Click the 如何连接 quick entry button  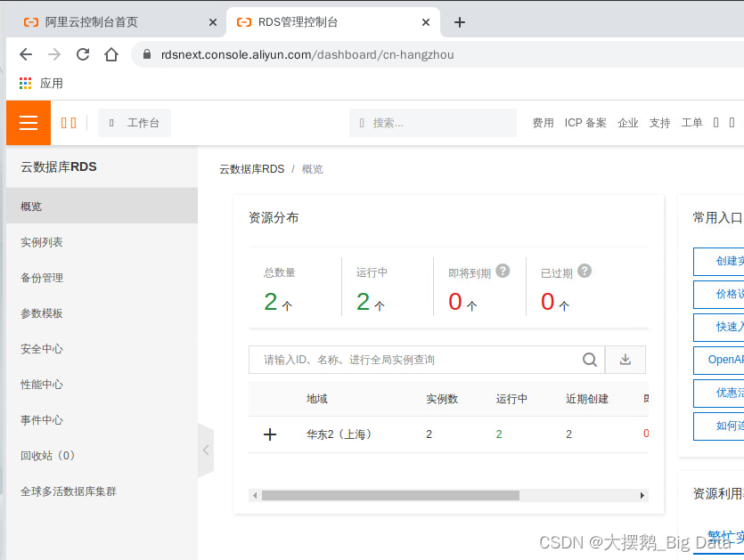point(718,426)
